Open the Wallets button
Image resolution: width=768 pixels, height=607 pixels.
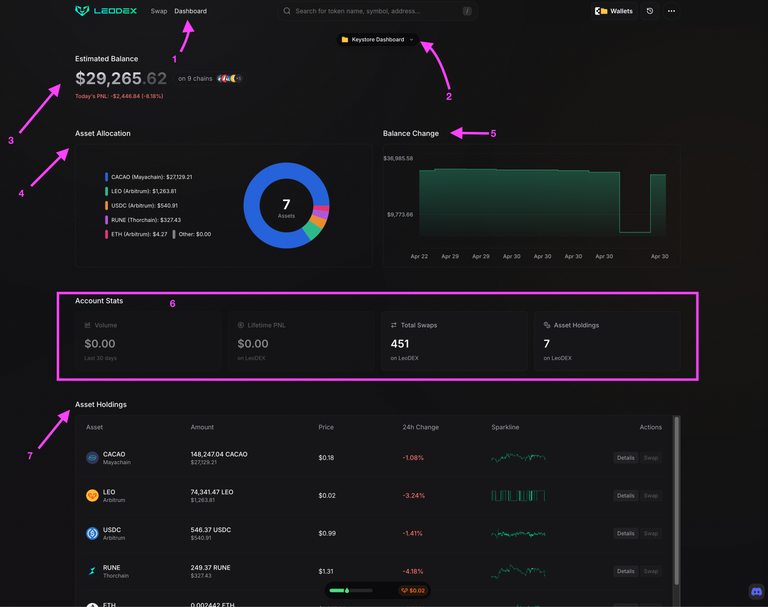point(614,11)
